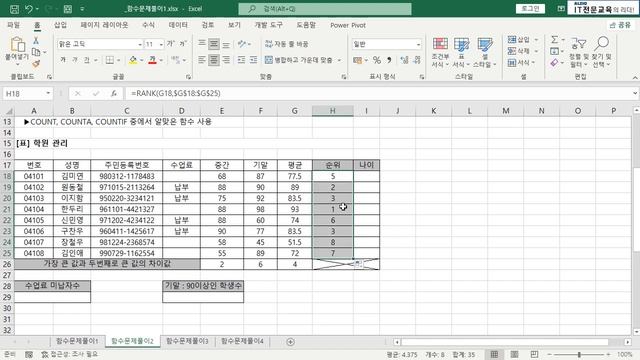Switch to sheet 함수문제풀이4
Screen dimensions: 640x360
242,341
